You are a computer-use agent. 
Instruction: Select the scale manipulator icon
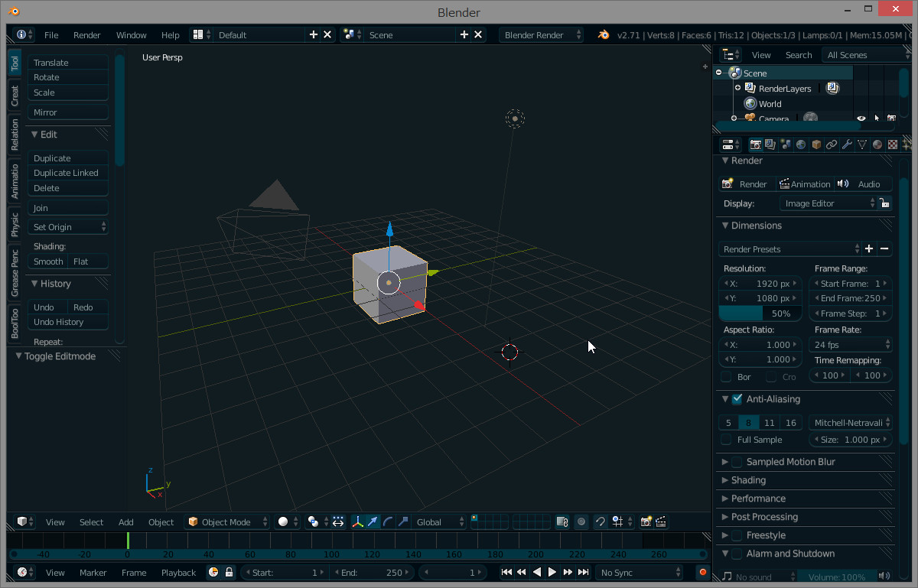pyautogui.click(x=403, y=521)
